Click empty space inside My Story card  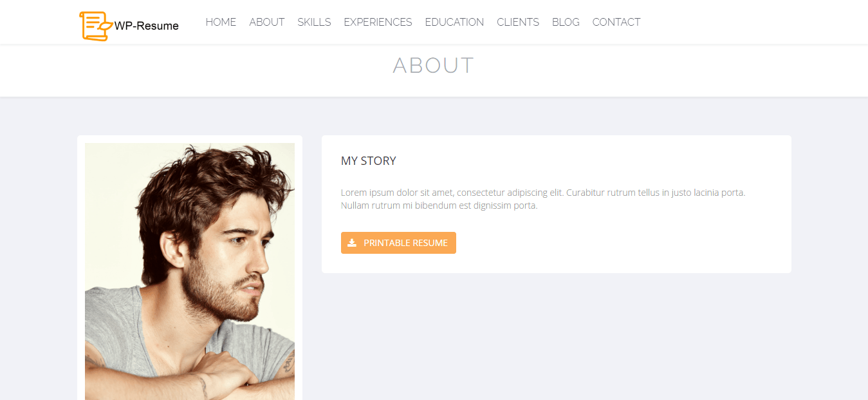(x=618, y=242)
